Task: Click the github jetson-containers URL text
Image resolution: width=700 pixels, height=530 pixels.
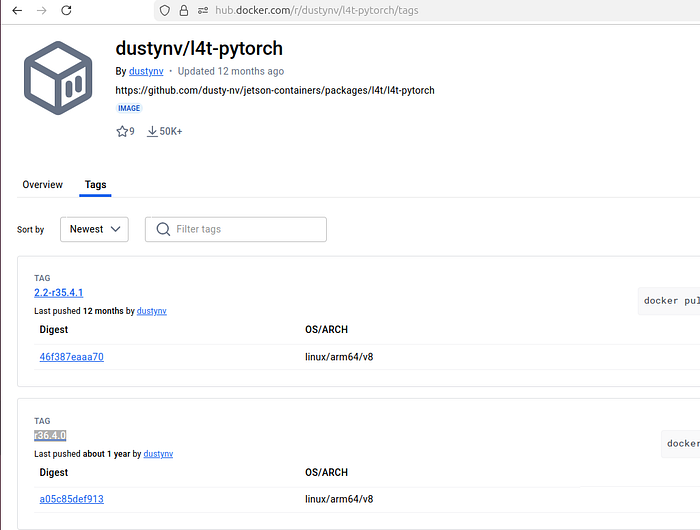Action: click(275, 90)
